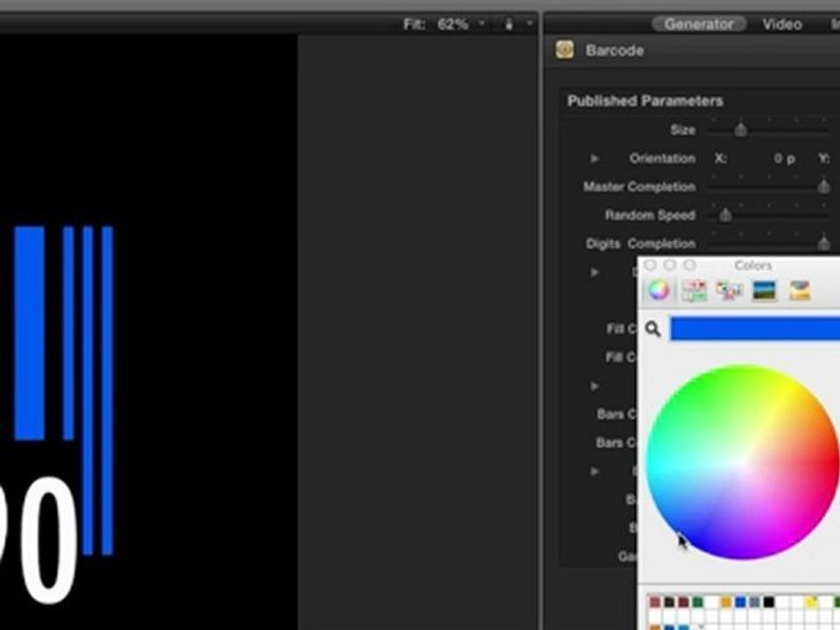The width and height of the screenshot is (840, 630).
Task: Expand the triangle below Digits Completion
Action: [594, 272]
